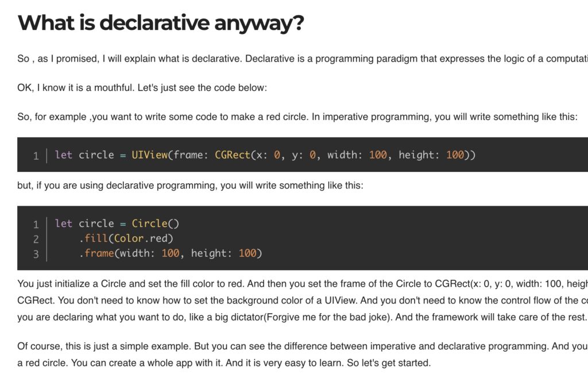Image resolution: width=588 pixels, height=389 pixels.
Task: Click line number 2 in the Circle code block
Action: click(x=36, y=238)
